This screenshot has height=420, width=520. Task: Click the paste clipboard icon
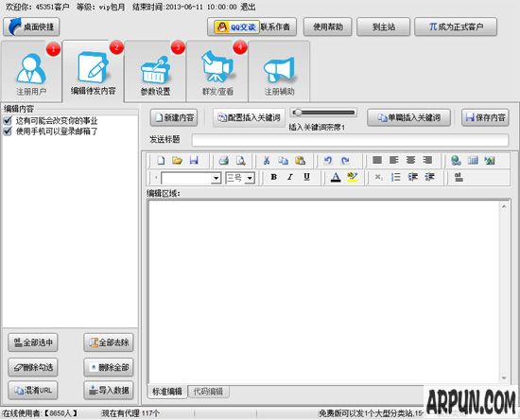[300, 161]
